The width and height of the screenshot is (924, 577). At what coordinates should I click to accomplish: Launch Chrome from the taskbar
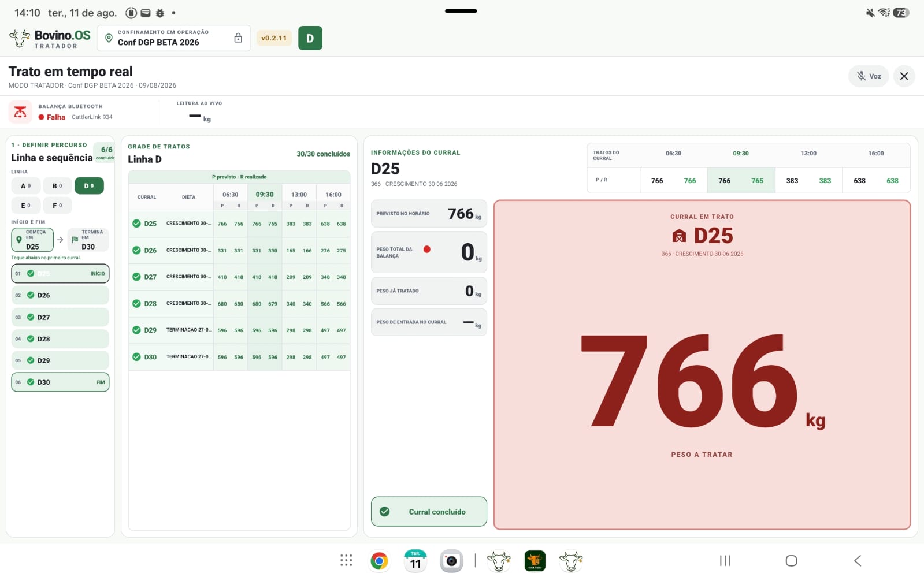point(379,561)
